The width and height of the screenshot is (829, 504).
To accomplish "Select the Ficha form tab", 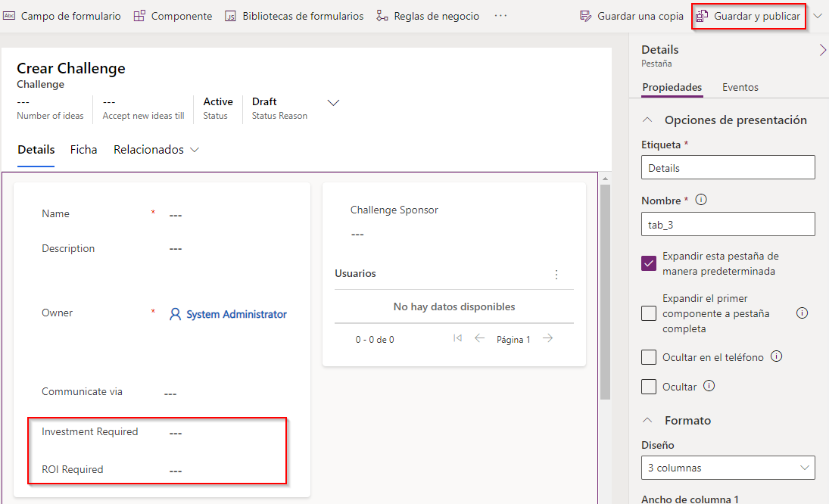I will click(83, 150).
